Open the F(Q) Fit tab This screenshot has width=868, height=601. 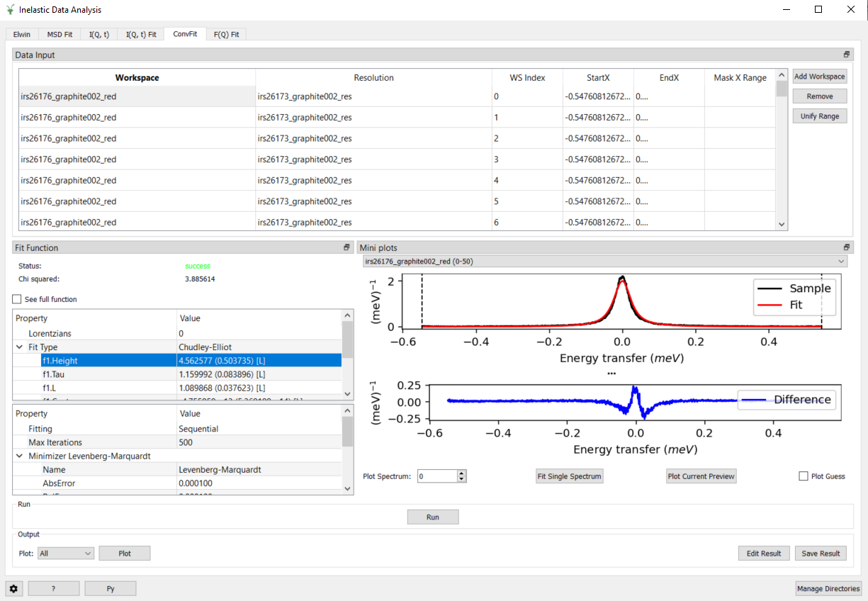pyautogui.click(x=226, y=34)
